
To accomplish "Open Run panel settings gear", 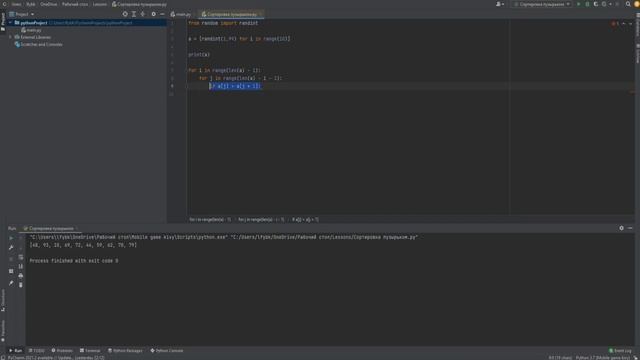I will pos(621,228).
